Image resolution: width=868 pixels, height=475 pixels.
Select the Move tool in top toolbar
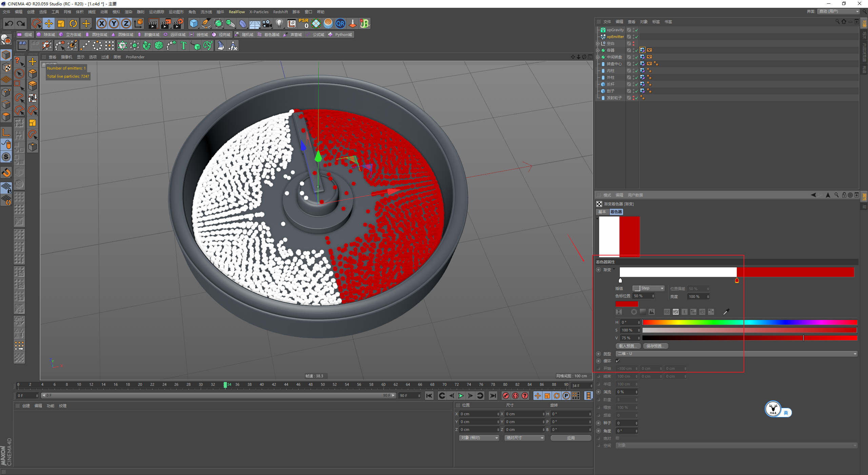(x=49, y=23)
